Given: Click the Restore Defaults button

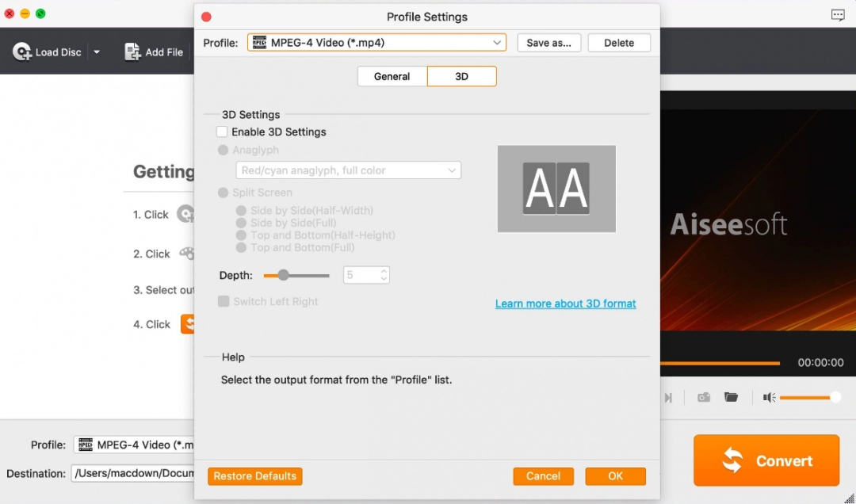Looking at the screenshot, I should pos(254,476).
